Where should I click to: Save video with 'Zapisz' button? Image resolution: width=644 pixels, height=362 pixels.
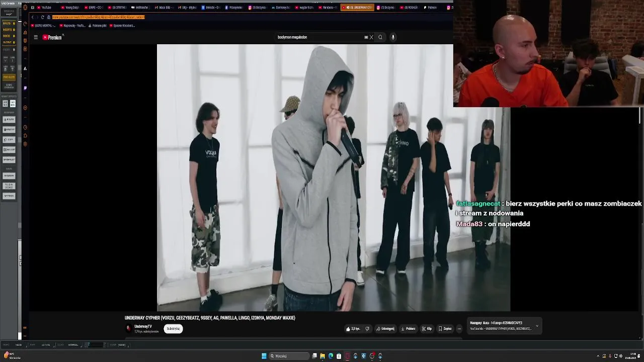pos(445,329)
